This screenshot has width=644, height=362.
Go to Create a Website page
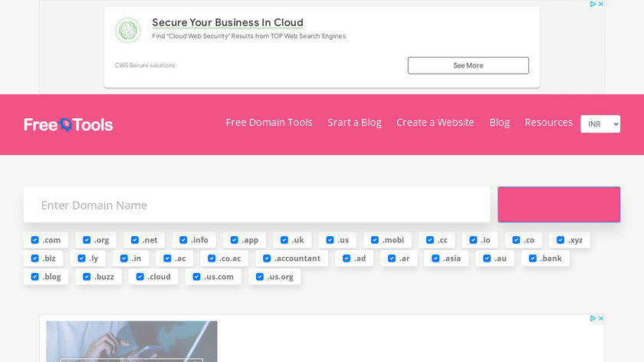tap(435, 123)
